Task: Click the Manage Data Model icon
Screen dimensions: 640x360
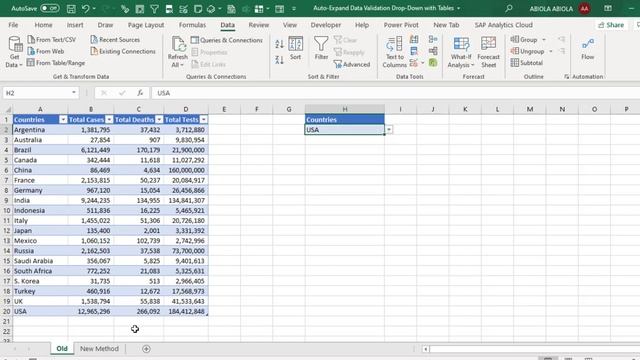Action: tap(433, 63)
